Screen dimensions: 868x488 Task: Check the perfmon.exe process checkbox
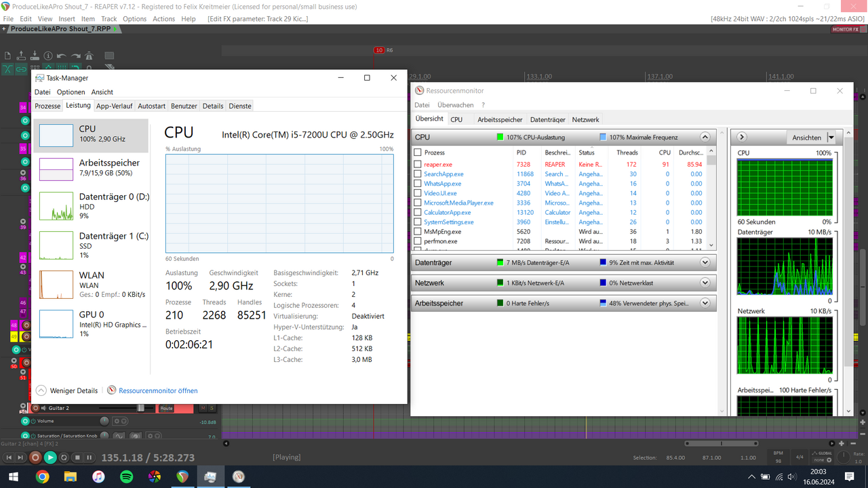pos(418,241)
